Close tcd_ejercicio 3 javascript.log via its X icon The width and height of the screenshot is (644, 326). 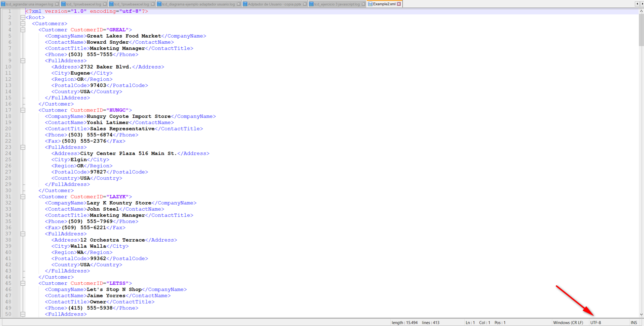[x=363, y=4]
